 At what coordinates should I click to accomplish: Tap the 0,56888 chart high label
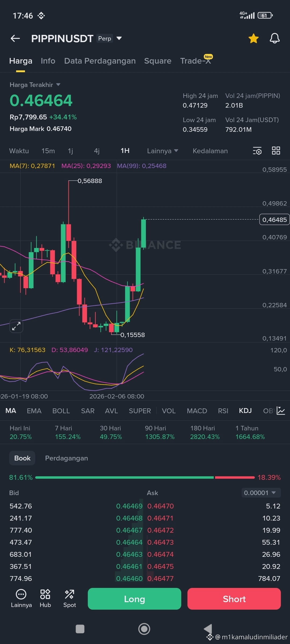coord(90,181)
